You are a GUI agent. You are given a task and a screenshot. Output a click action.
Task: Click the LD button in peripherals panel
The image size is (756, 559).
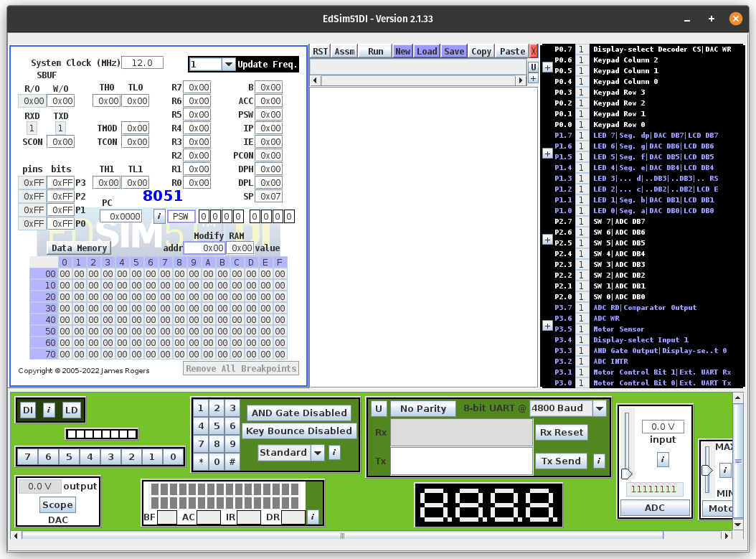[72, 410]
